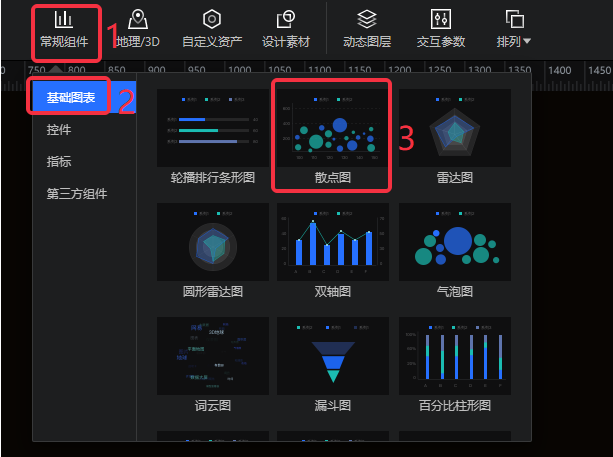Open 交互参数 interaction parameters

pos(441,29)
